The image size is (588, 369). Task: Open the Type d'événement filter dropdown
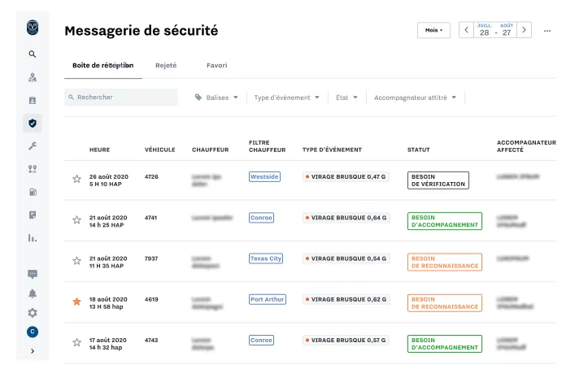(287, 98)
